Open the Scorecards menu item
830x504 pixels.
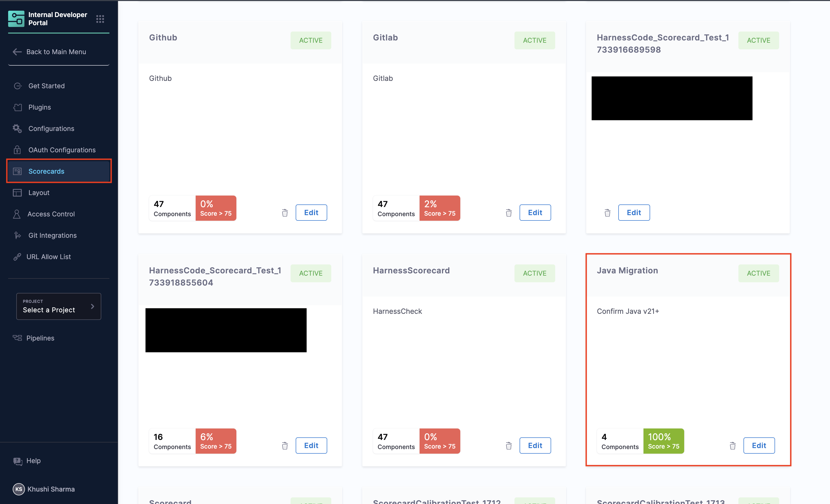[x=46, y=171]
